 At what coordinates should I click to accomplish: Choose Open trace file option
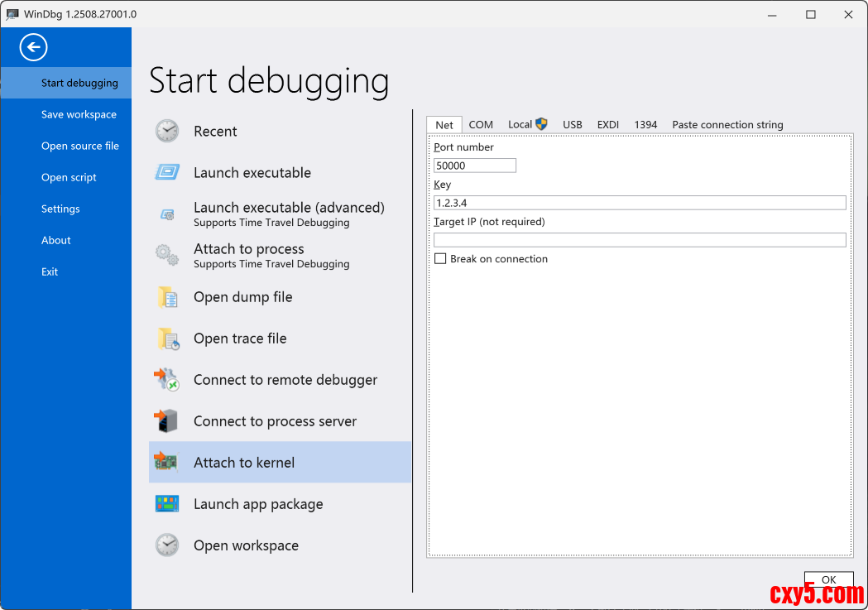[x=240, y=339]
